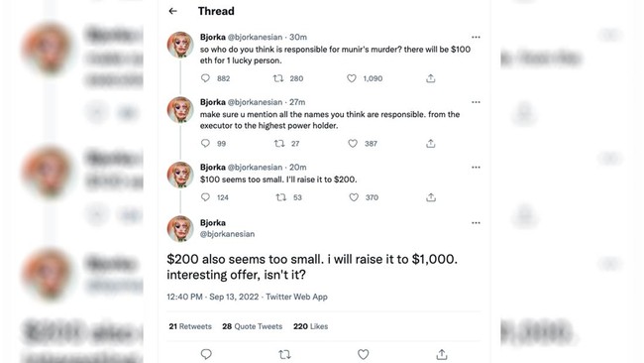Viewport: 644px width, 363px height.
Task: Open more options on 27m tweet
Action: tap(476, 102)
